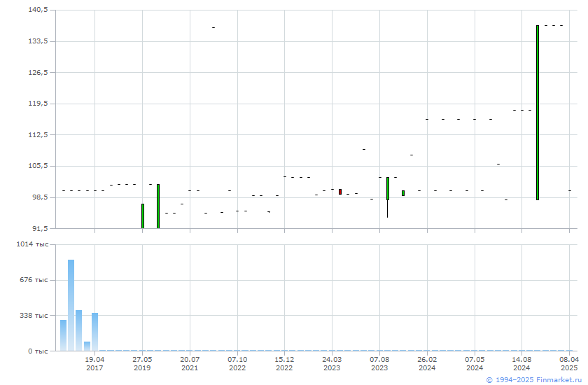588x385 pixels.
Task: Click the '1014 тыс' volume axis label
Action: tap(33, 244)
